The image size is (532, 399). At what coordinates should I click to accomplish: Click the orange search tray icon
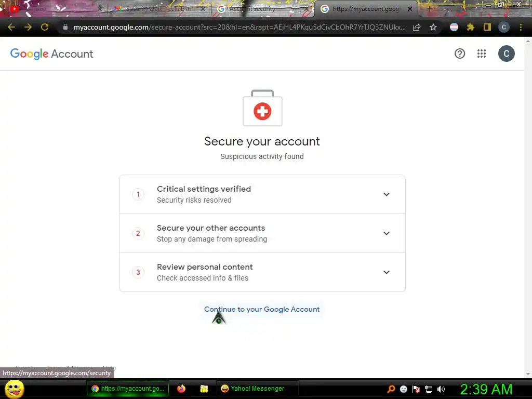[391, 389]
